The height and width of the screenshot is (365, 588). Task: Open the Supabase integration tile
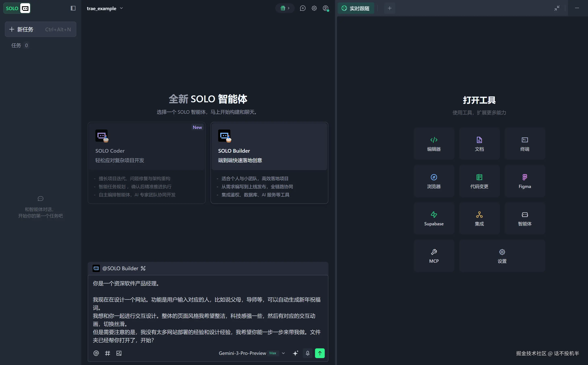[434, 218]
